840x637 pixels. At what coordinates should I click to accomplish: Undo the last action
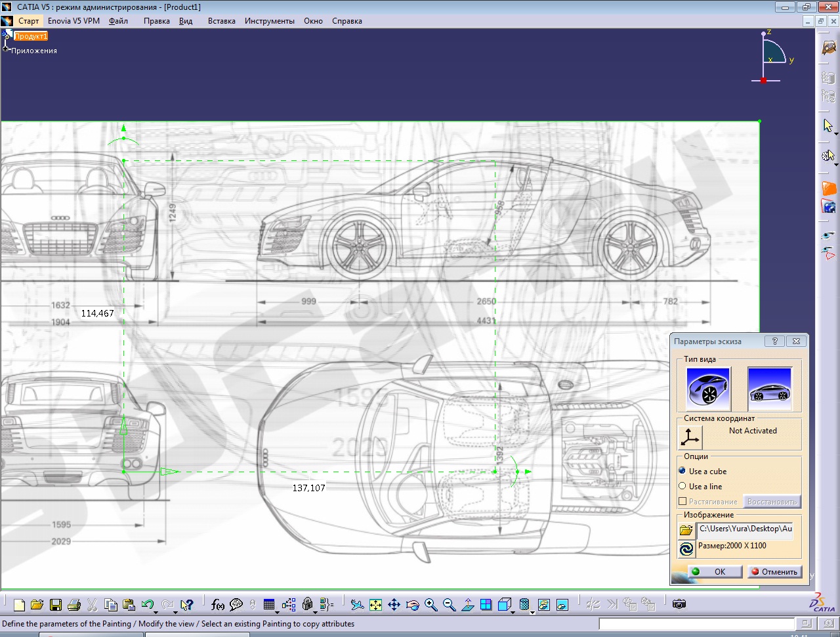click(147, 604)
